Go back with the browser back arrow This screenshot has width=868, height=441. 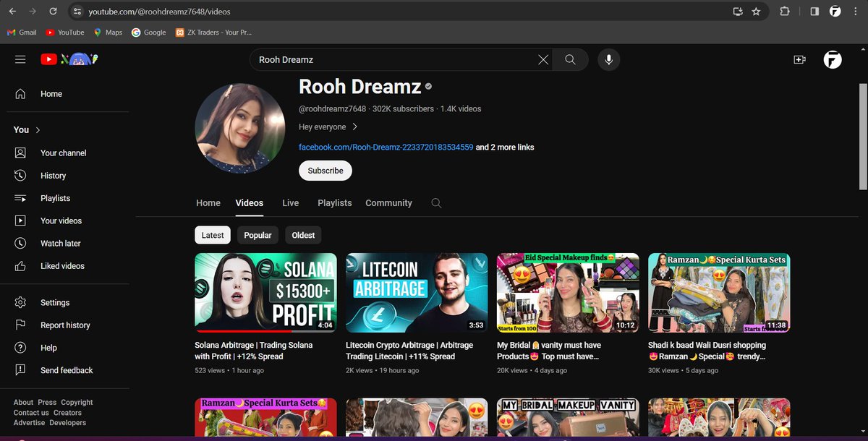12,12
